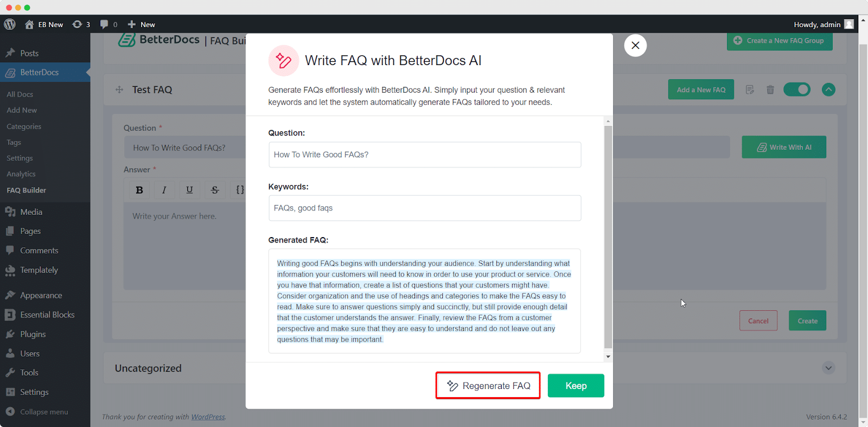Delete Test FAQ using the trash icon
The height and width of the screenshot is (427, 868).
pyautogui.click(x=770, y=90)
